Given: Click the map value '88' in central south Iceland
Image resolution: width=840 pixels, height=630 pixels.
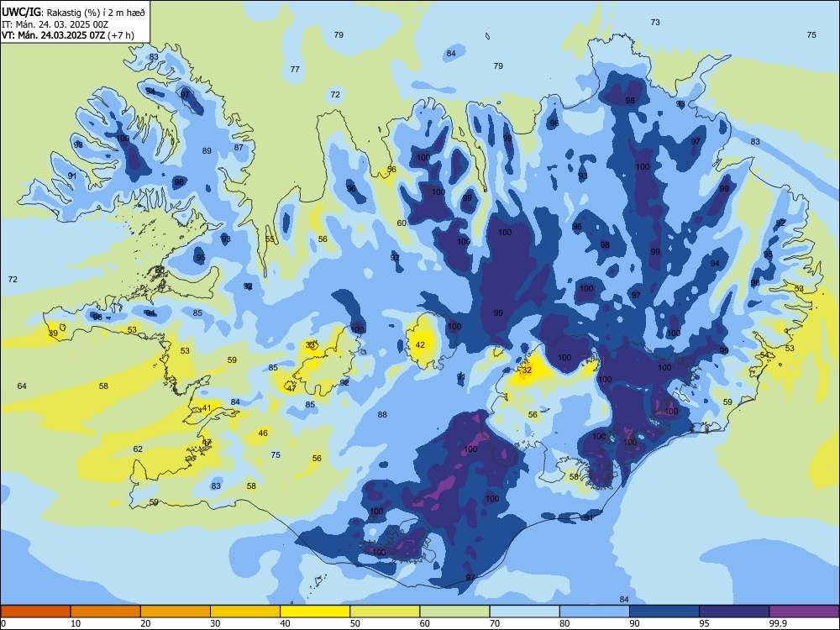Looking at the screenshot, I should coord(382,415).
